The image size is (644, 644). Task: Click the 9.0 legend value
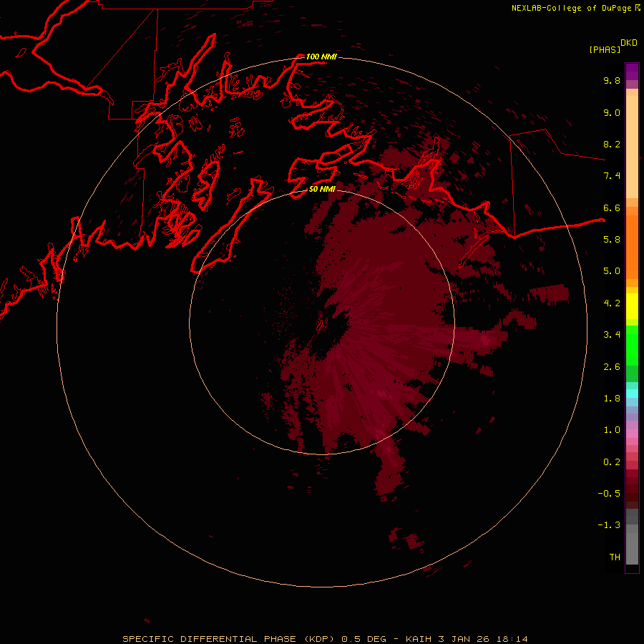[x=612, y=112]
